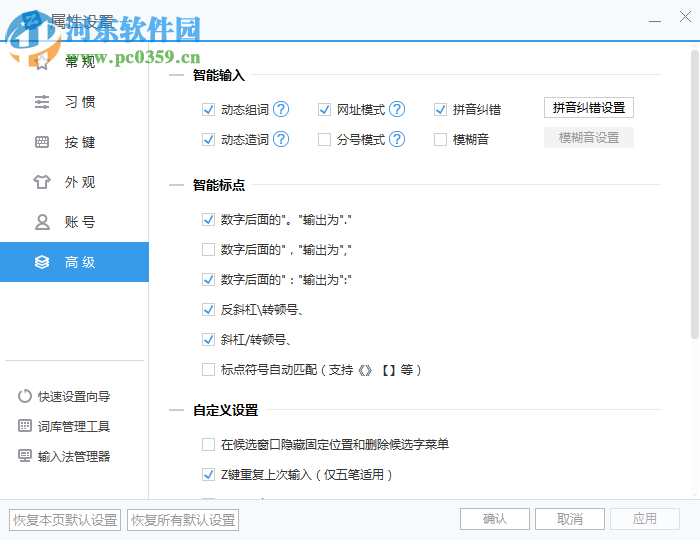Enable 标点符号自动匹配 checkbox
The width and height of the screenshot is (700, 540).
208,370
